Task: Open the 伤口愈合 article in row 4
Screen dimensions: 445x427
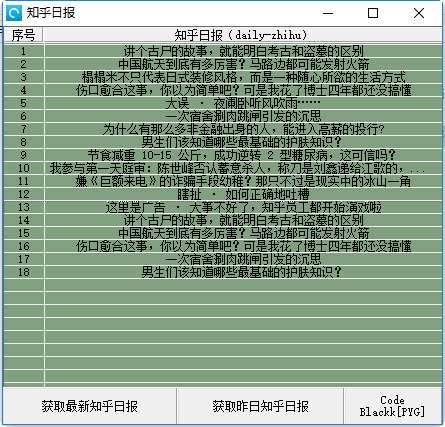Action: [223, 90]
